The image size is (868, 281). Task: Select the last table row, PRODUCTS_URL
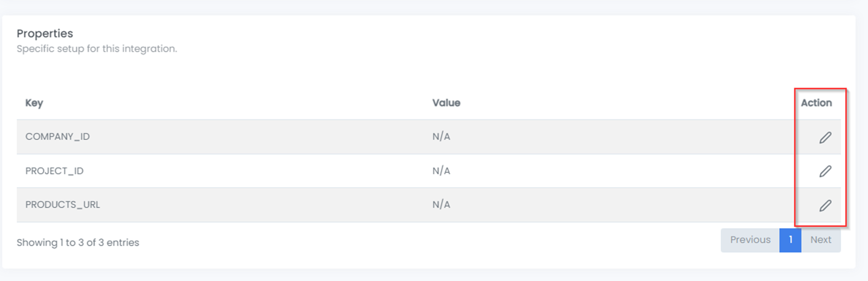coord(428,205)
